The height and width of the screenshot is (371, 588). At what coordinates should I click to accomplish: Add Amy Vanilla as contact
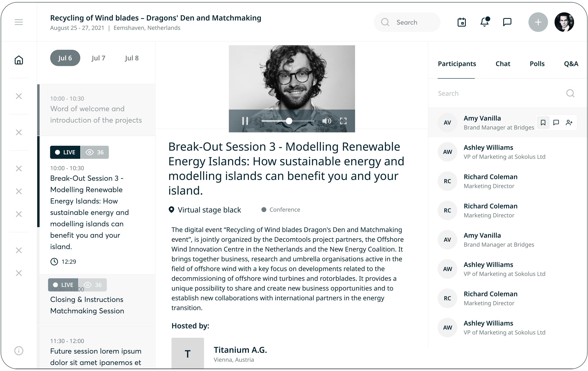(569, 123)
